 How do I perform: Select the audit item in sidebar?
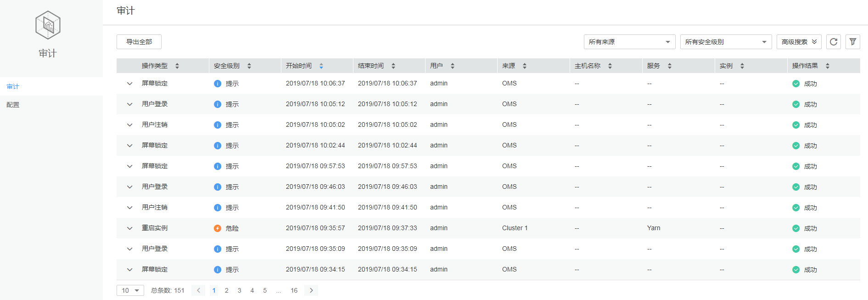[13, 86]
